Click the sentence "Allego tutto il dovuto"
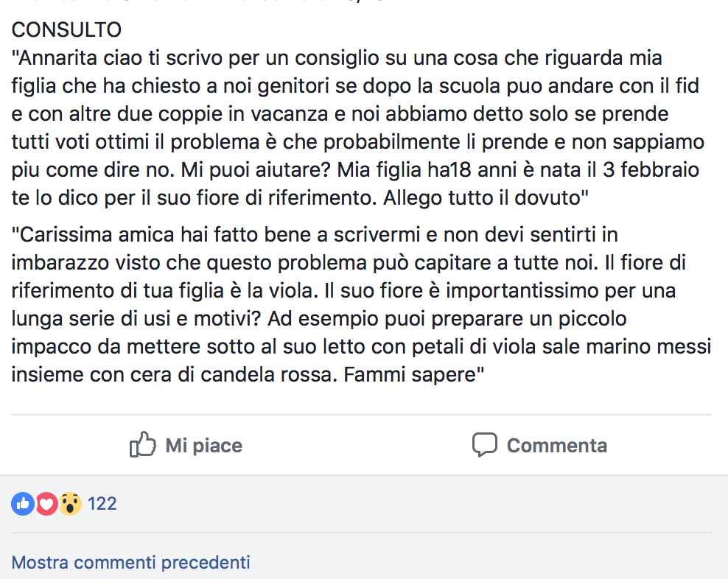 (486, 198)
